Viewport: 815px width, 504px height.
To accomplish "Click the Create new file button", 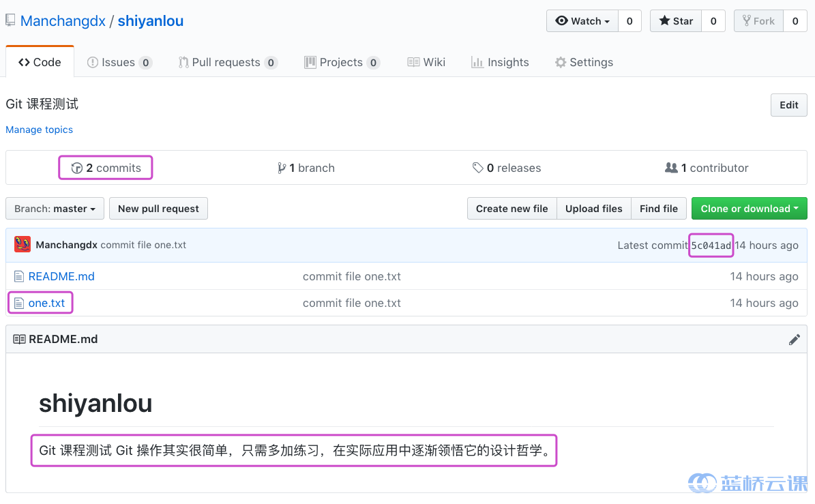I will click(x=512, y=209).
